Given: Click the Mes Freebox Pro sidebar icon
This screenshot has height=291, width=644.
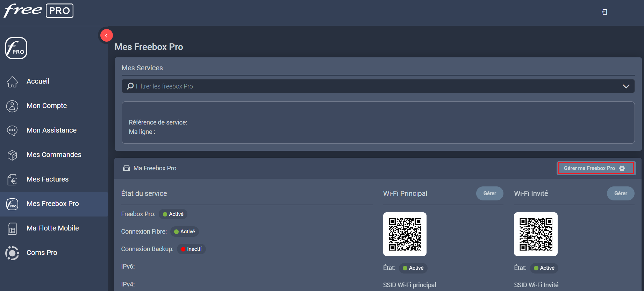Looking at the screenshot, I should click(12, 204).
